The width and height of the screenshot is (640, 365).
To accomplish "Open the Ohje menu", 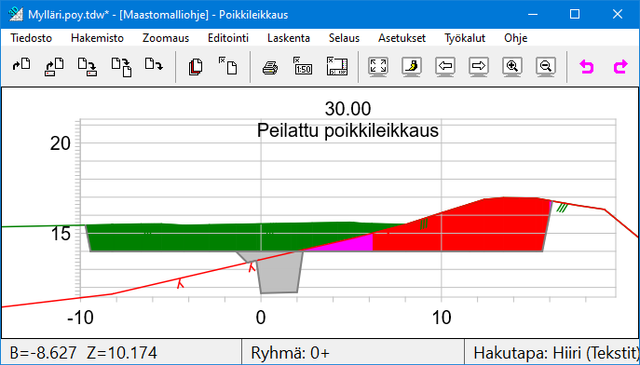I will pyautogui.click(x=516, y=38).
